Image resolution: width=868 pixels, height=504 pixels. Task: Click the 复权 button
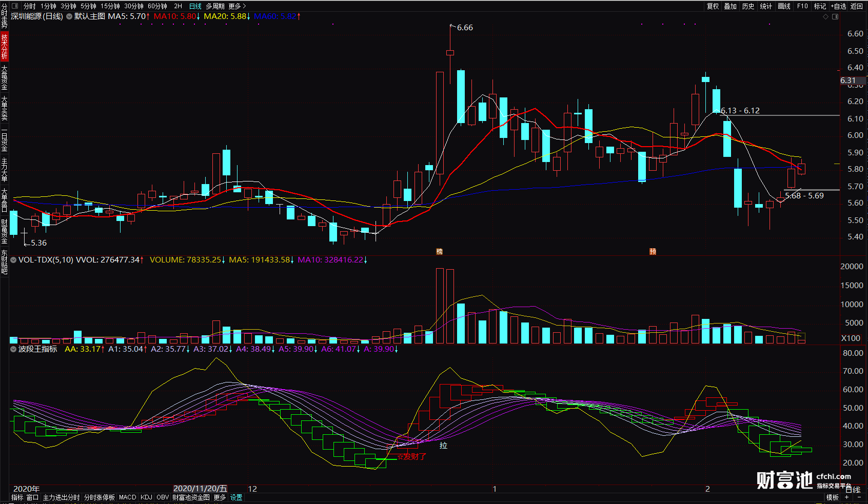(713, 6)
